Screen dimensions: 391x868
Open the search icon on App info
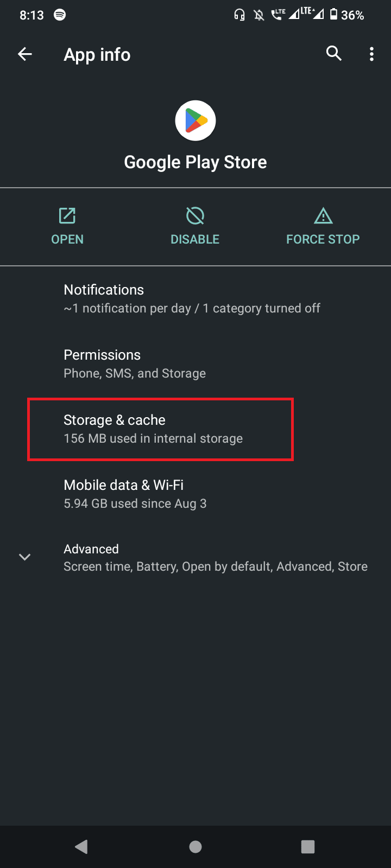pos(334,54)
